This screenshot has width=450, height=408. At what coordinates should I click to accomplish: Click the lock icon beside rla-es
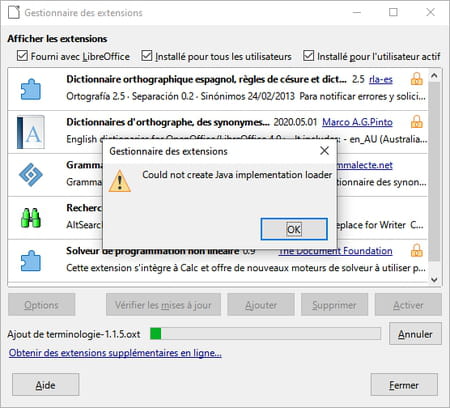pyautogui.click(x=417, y=79)
